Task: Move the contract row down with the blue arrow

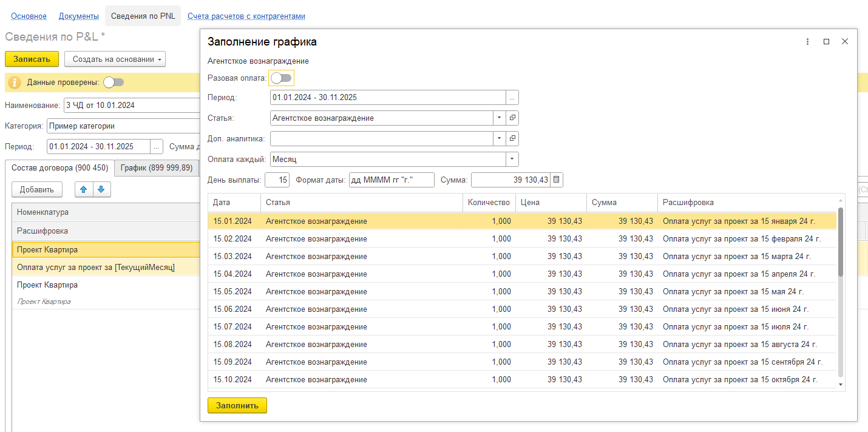Action: pos(101,189)
